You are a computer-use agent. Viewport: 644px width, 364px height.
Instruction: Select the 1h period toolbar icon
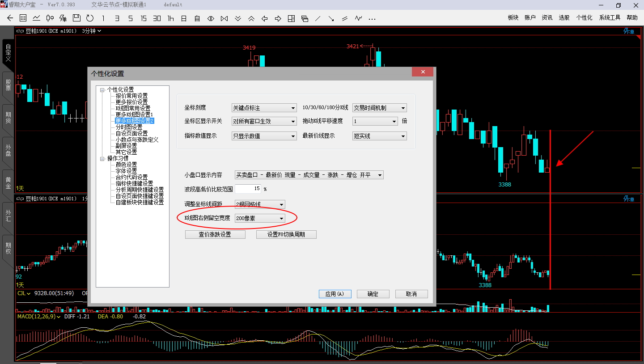point(170,18)
